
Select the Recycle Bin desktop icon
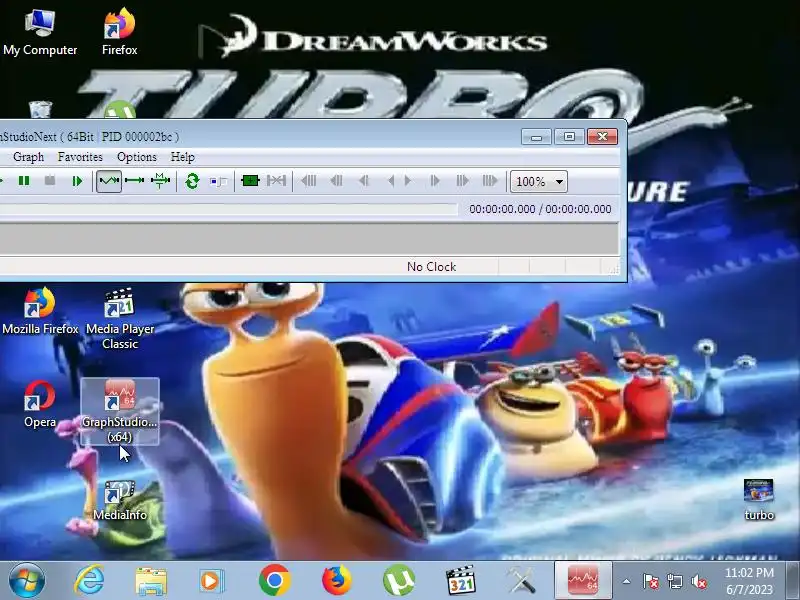(40, 109)
